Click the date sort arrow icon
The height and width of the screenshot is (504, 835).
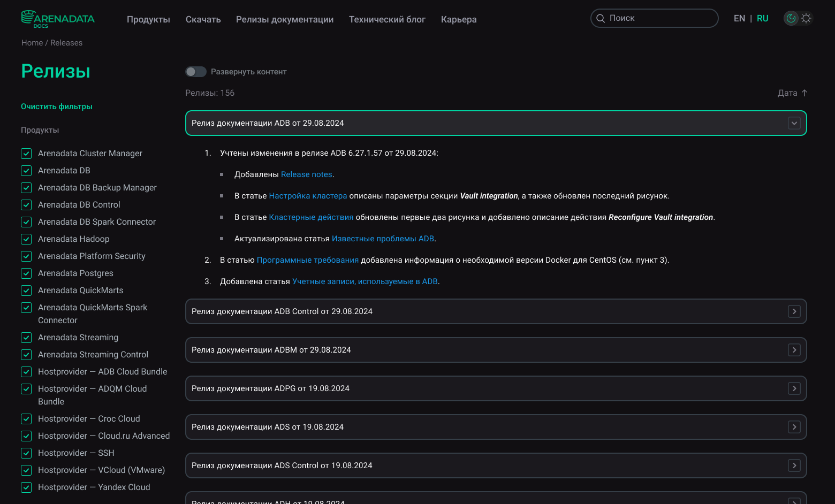(804, 93)
